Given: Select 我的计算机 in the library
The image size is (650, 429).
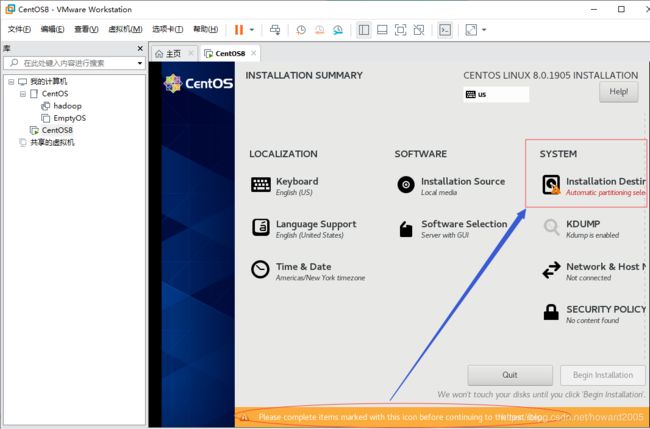Looking at the screenshot, I should (x=48, y=82).
